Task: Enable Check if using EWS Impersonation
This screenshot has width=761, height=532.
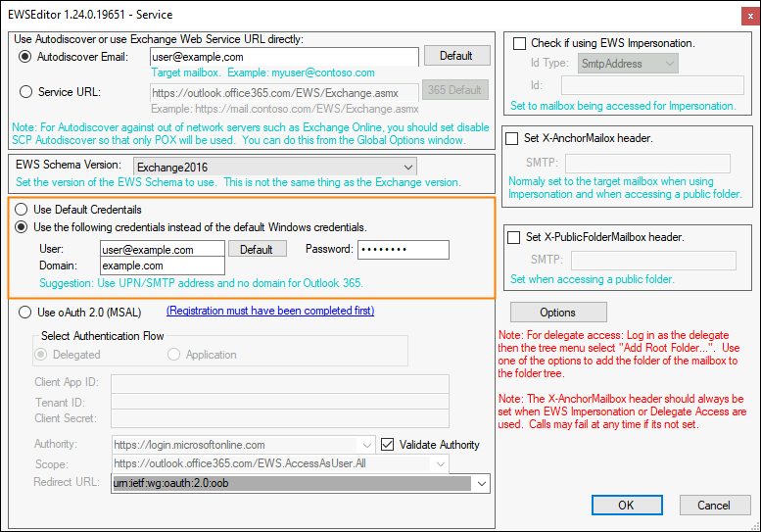Action: pyautogui.click(x=519, y=44)
